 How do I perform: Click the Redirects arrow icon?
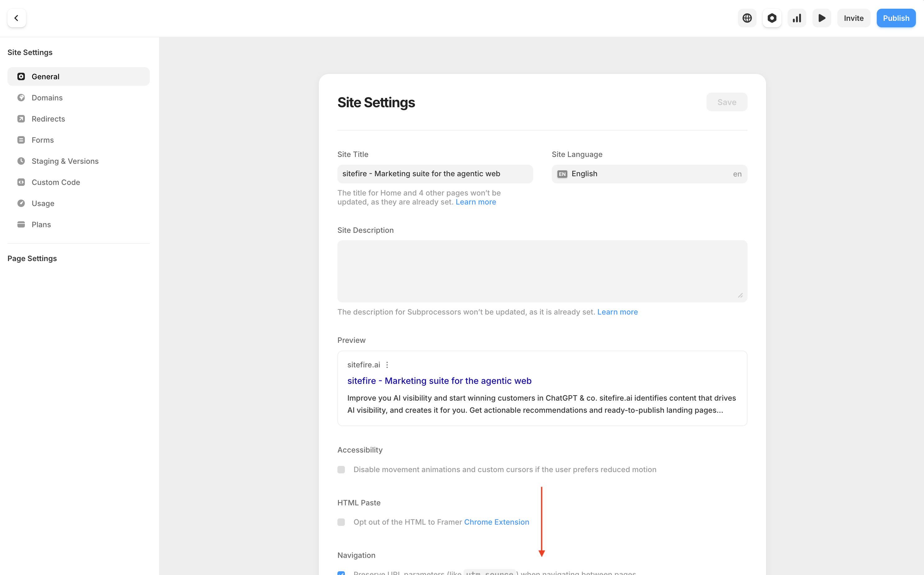click(21, 119)
